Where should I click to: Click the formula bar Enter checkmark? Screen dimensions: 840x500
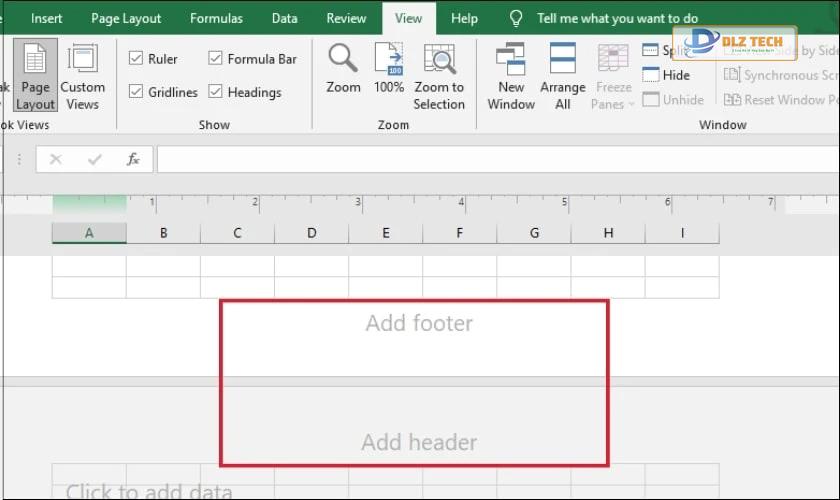[x=95, y=159]
